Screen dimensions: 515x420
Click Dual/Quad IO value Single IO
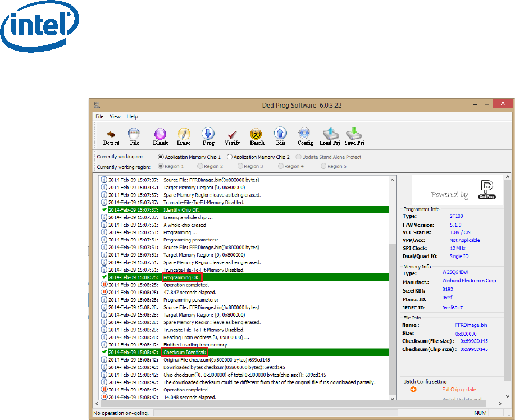459,256
